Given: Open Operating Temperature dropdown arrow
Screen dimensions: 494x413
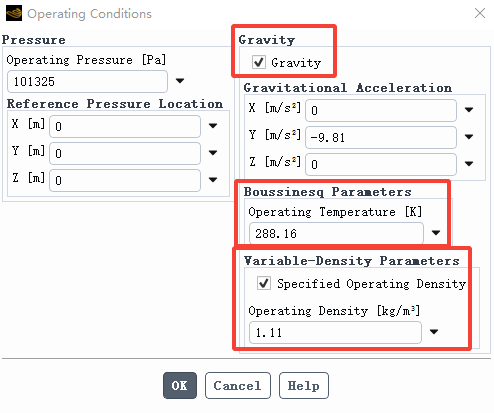Looking at the screenshot, I should 436,233.
